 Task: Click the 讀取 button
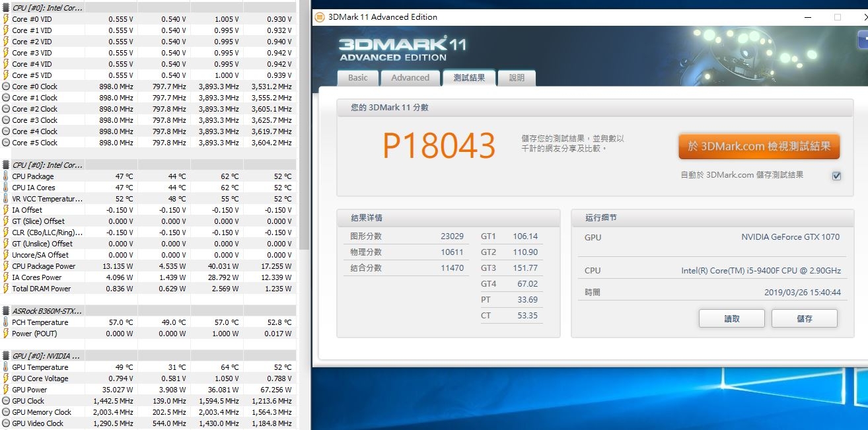(x=732, y=318)
